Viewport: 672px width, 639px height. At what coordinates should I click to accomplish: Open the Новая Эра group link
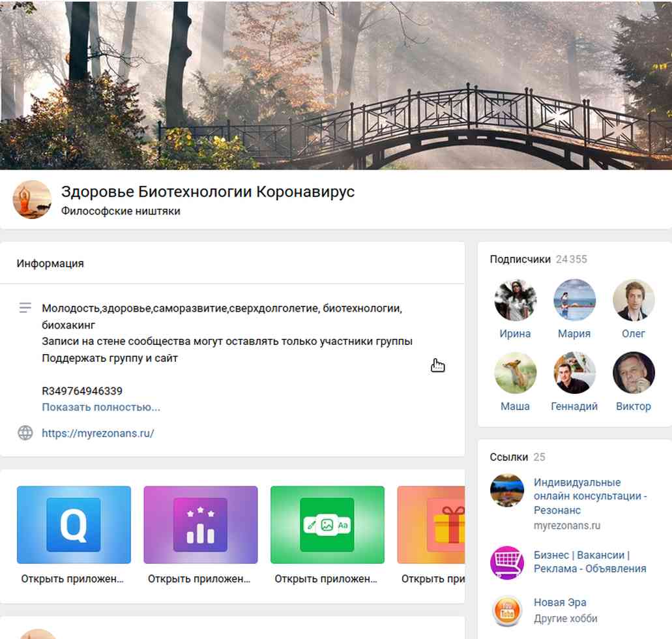point(560,602)
